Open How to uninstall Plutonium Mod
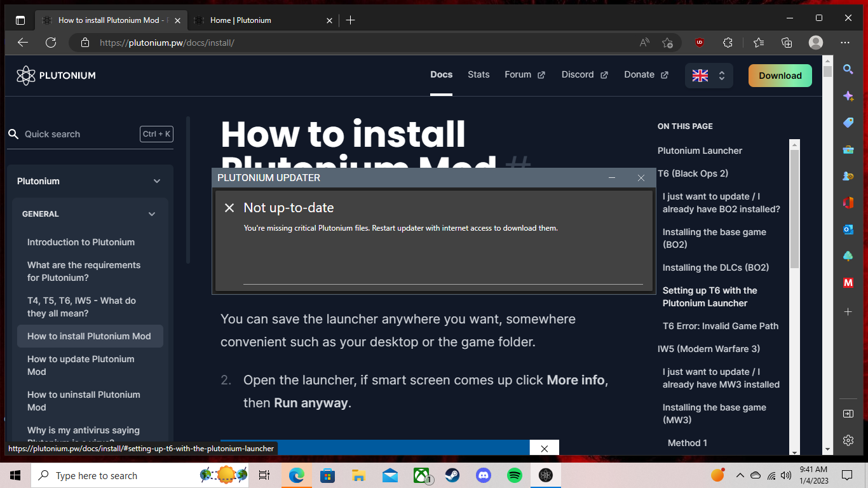 [83, 401]
